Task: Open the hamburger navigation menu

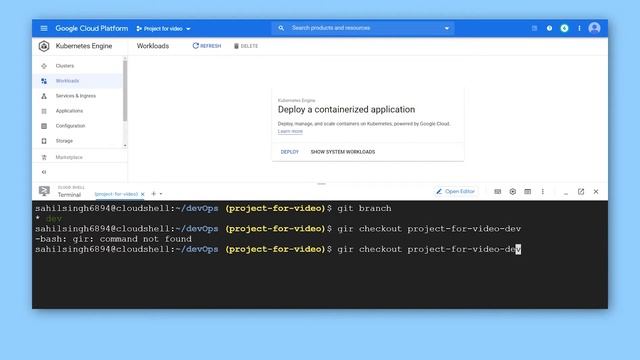Action: (x=44, y=28)
